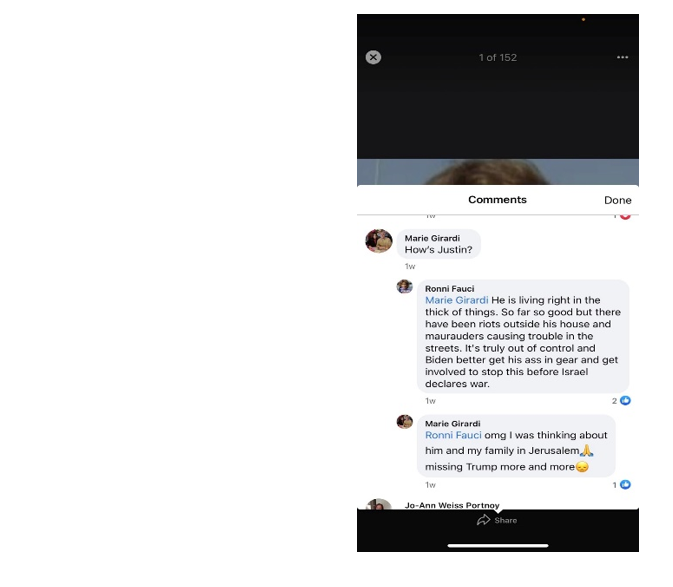The width and height of the screenshot is (673, 587).
Task: View the likes on Ronni Fauci's reply
Action: click(x=621, y=400)
